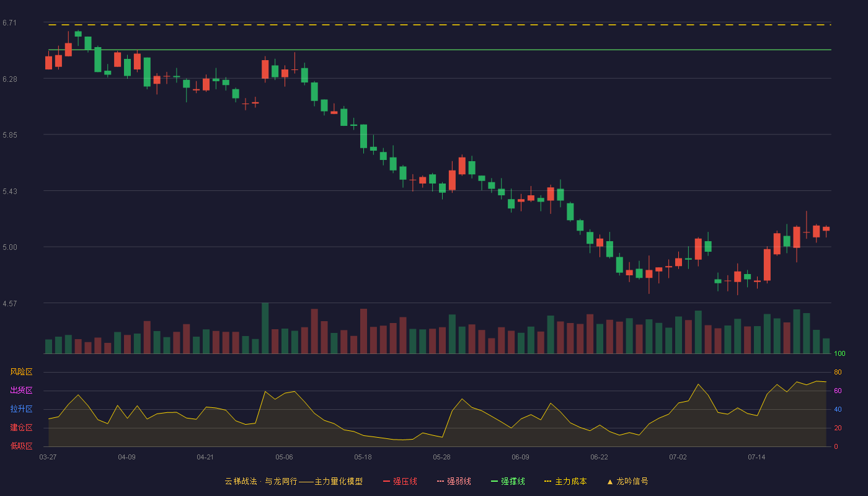Click the yellow dashed 主力成本 line on chart
Viewport: 868px width, 496px height.
pos(439,25)
